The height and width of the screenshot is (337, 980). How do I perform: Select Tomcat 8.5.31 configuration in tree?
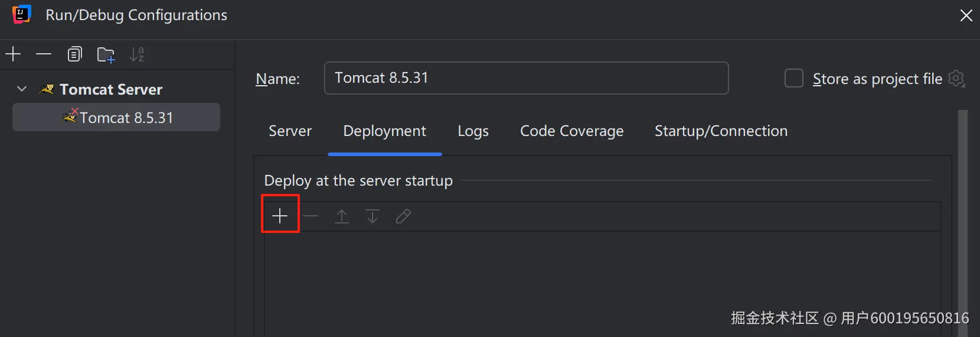[x=126, y=118]
